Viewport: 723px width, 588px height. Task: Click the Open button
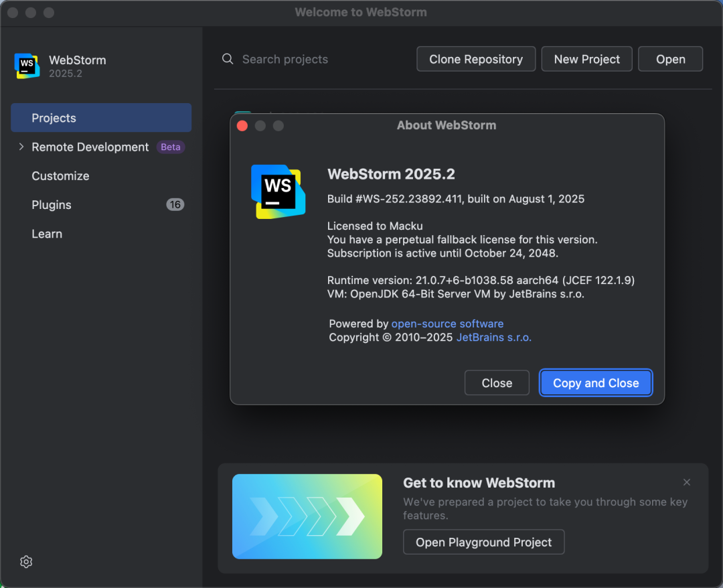click(x=670, y=59)
